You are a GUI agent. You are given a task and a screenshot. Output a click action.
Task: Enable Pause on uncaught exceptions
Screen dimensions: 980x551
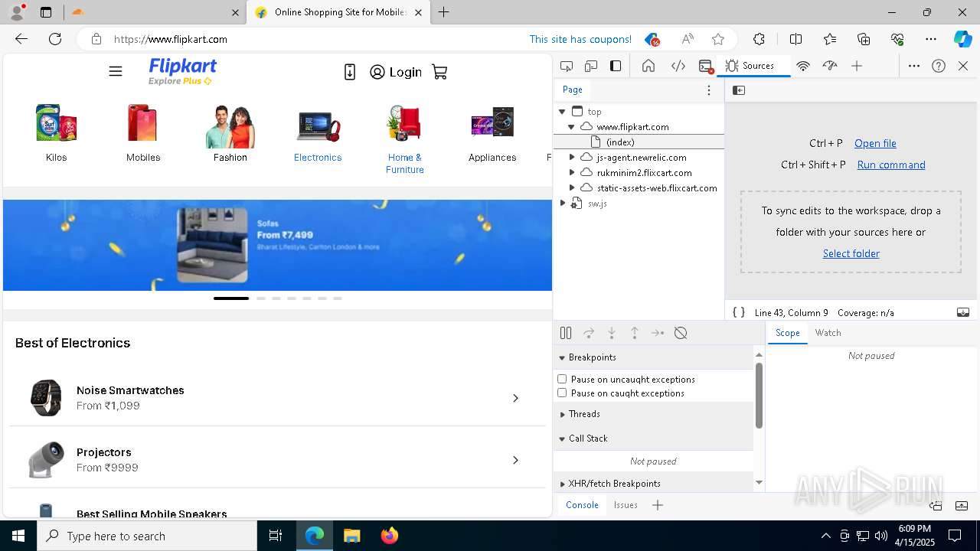coord(562,379)
